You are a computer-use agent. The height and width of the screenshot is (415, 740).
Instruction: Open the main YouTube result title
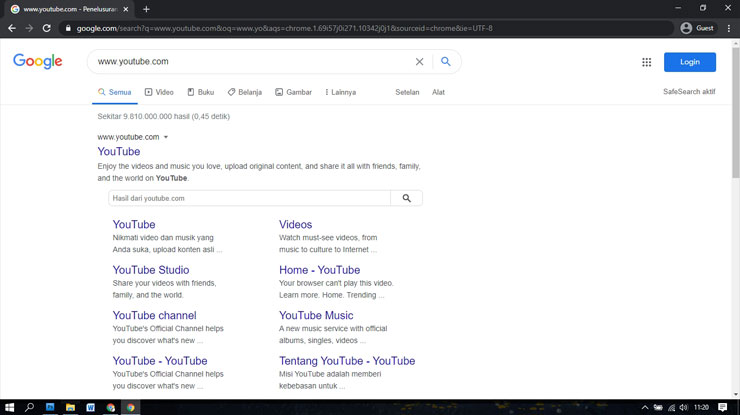click(x=119, y=152)
